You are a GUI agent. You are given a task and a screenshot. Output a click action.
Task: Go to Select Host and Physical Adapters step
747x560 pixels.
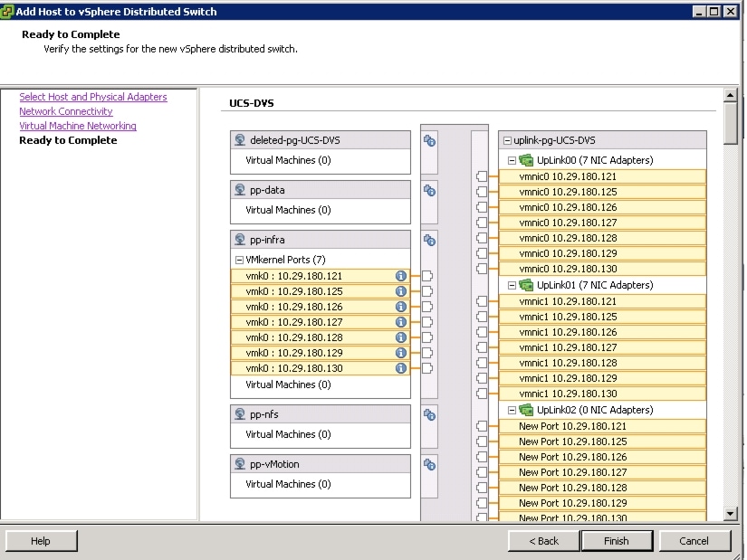pos(93,97)
